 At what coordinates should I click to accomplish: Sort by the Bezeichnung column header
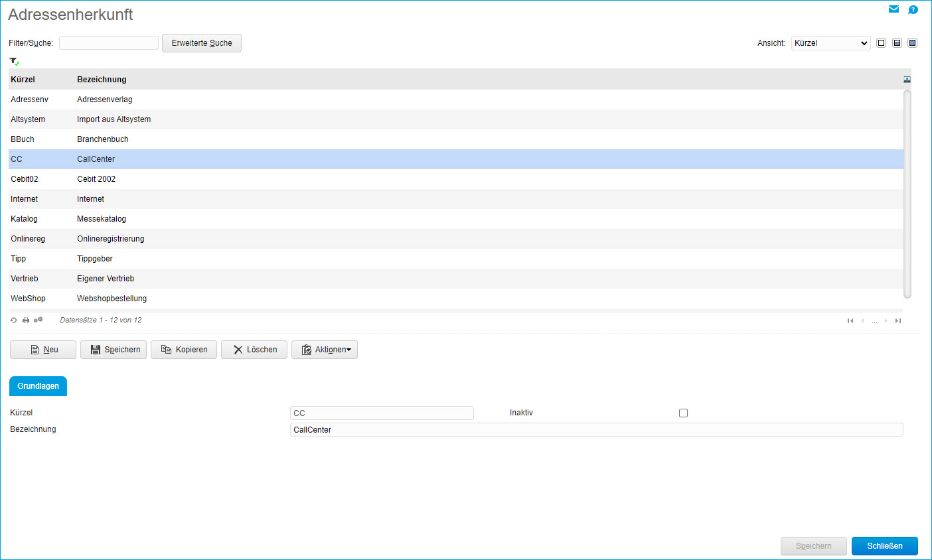pyautogui.click(x=102, y=80)
